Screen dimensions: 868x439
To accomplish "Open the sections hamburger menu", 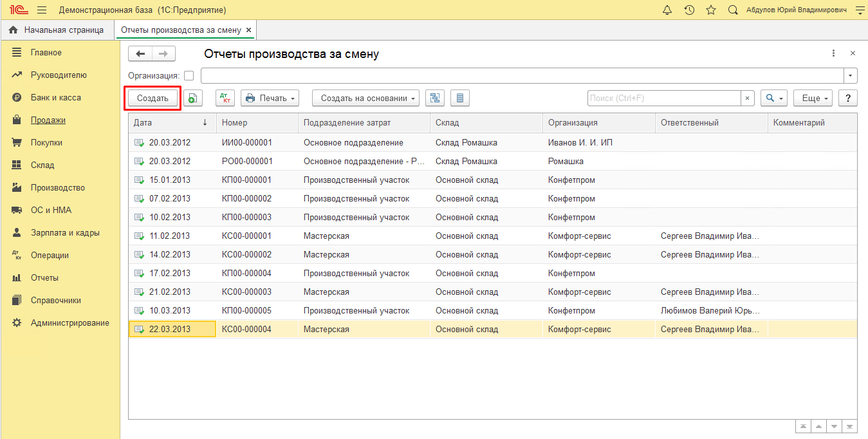I will [42, 10].
